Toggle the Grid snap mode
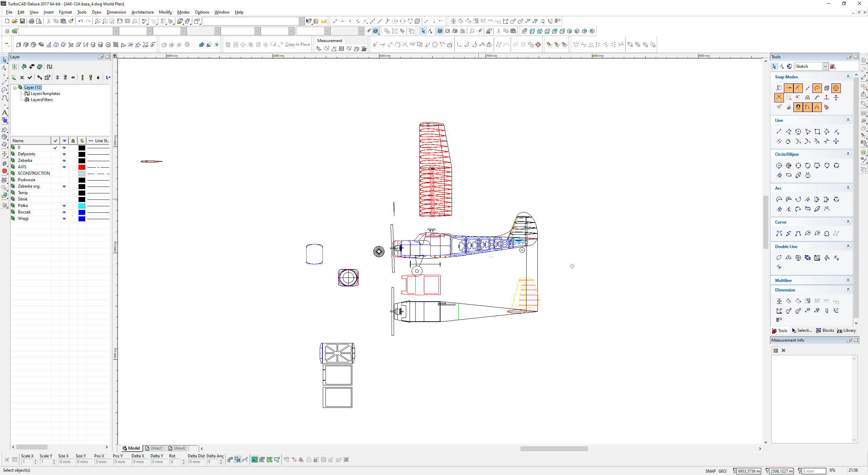 click(789, 98)
